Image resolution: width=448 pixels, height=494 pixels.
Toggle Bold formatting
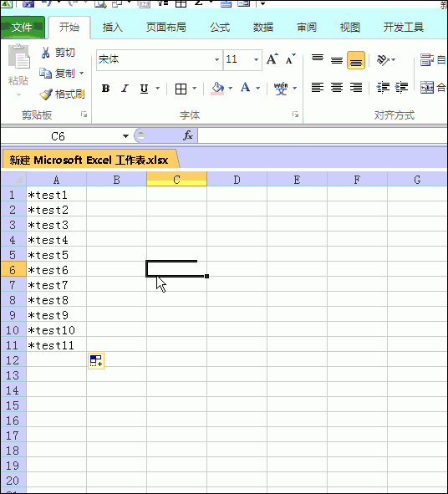[106, 89]
